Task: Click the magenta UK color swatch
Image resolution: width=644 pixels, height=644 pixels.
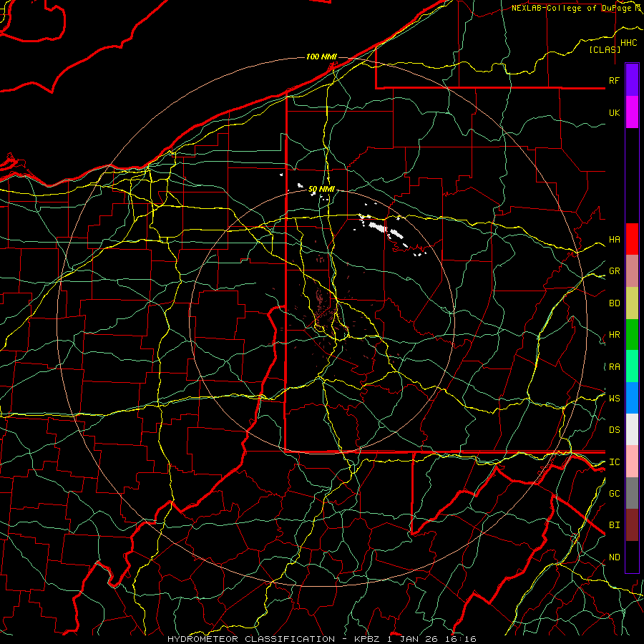Action: point(632,112)
